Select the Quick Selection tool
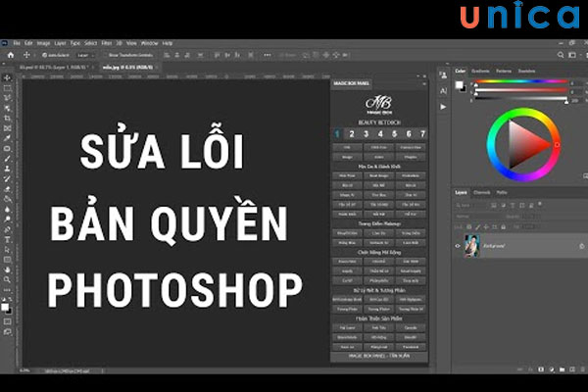Viewport: 588px width, 392px height. tap(7, 109)
